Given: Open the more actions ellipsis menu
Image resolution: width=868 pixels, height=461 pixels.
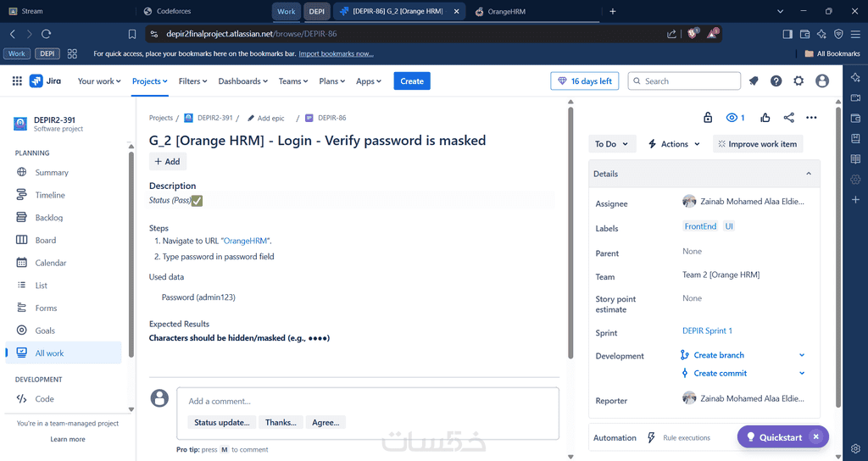Looking at the screenshot, I should click(x=811, y=117).
